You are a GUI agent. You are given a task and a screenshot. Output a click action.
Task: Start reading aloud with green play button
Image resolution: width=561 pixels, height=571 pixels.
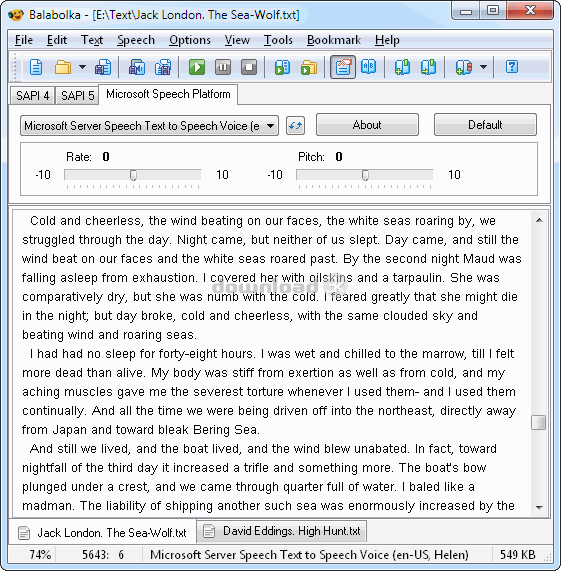[197, 67]
